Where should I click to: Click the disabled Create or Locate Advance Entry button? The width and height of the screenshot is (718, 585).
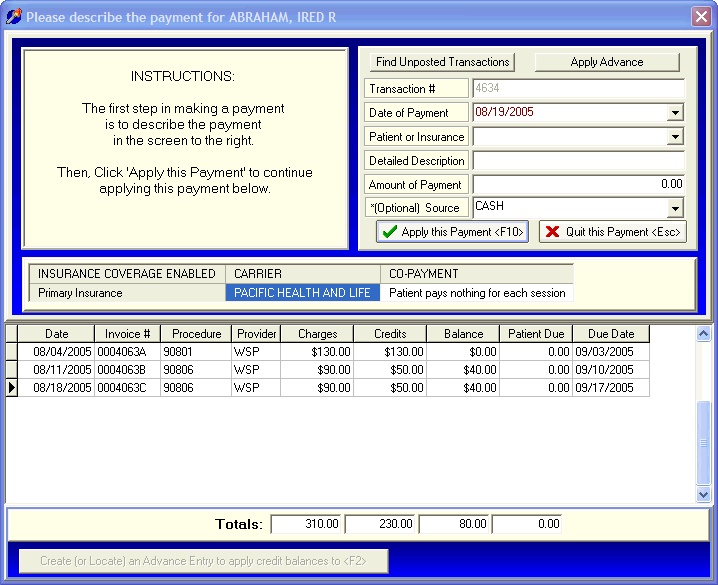[x=203, y=561]
